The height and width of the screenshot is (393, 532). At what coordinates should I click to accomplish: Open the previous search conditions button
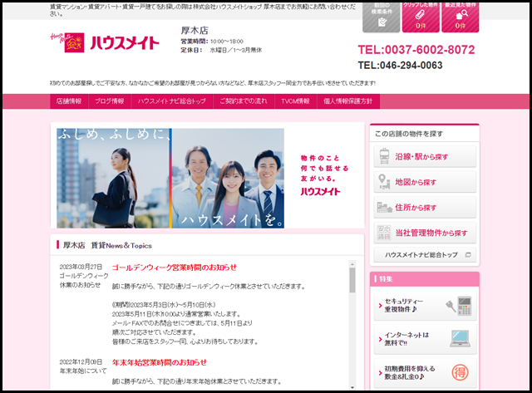[x=382, y=17]
